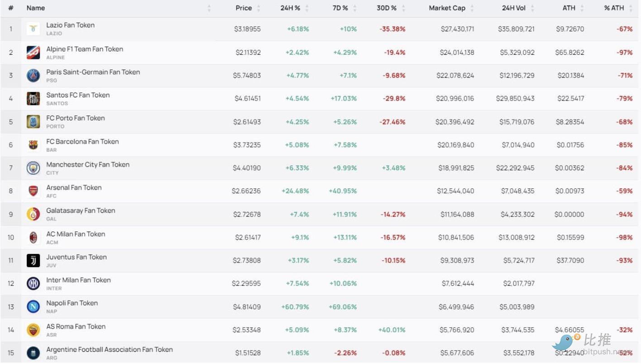This screenshot has width=641, height=364.
Task: Sort by ATH column arrows
Action: (582, 8)
